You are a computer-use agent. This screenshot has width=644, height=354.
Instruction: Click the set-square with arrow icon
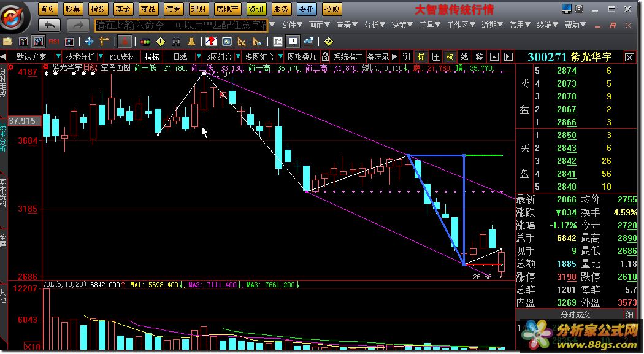point(257,42)
